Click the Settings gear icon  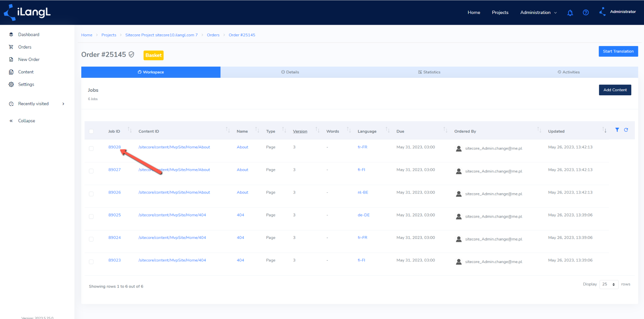pyautogui.click(x=11, y=85)
